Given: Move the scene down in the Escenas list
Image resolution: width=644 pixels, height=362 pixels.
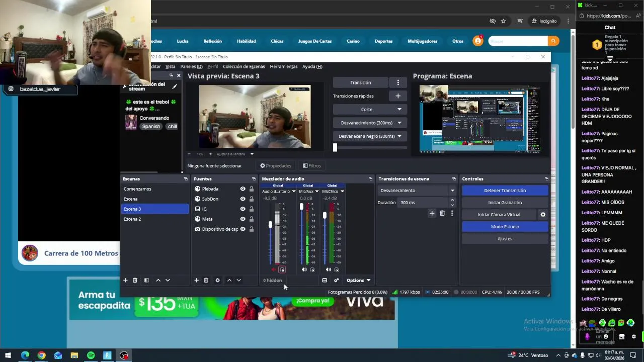Looking at the screenshot, I should coord(168,280).
